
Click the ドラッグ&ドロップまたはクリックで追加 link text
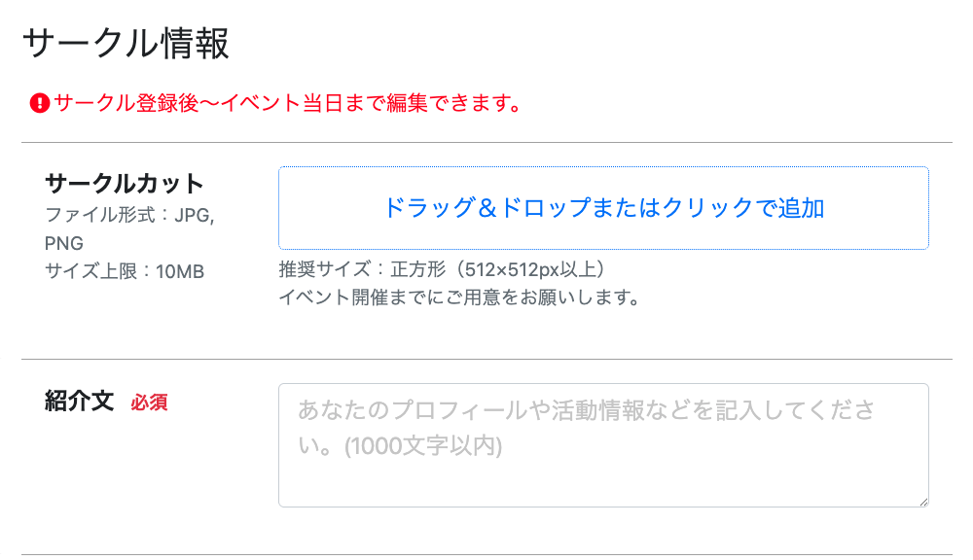[x=603, y=208]
